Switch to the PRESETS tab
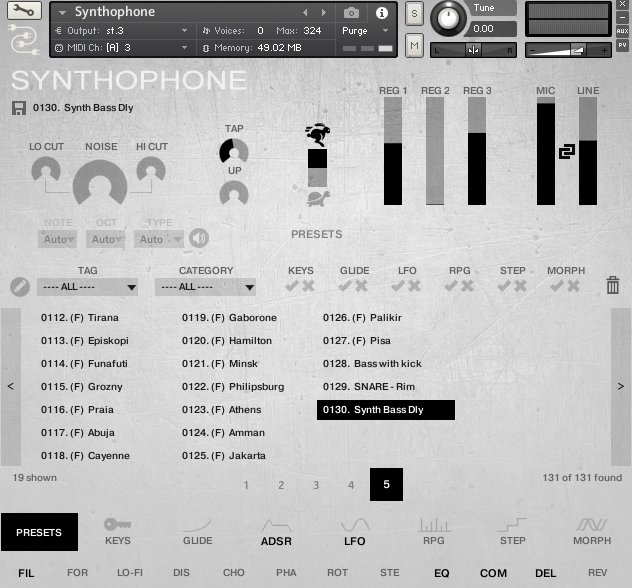 (x=39, y=532)
